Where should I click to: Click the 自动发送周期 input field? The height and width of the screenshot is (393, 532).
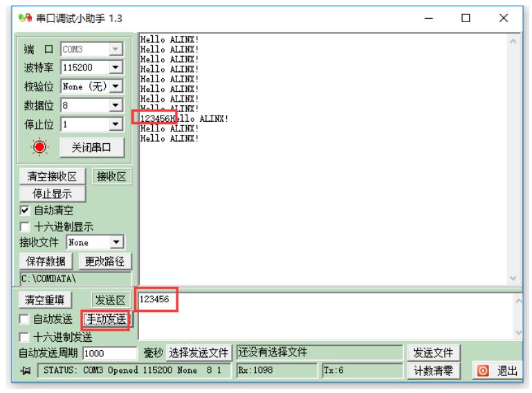tap(109, 354)
